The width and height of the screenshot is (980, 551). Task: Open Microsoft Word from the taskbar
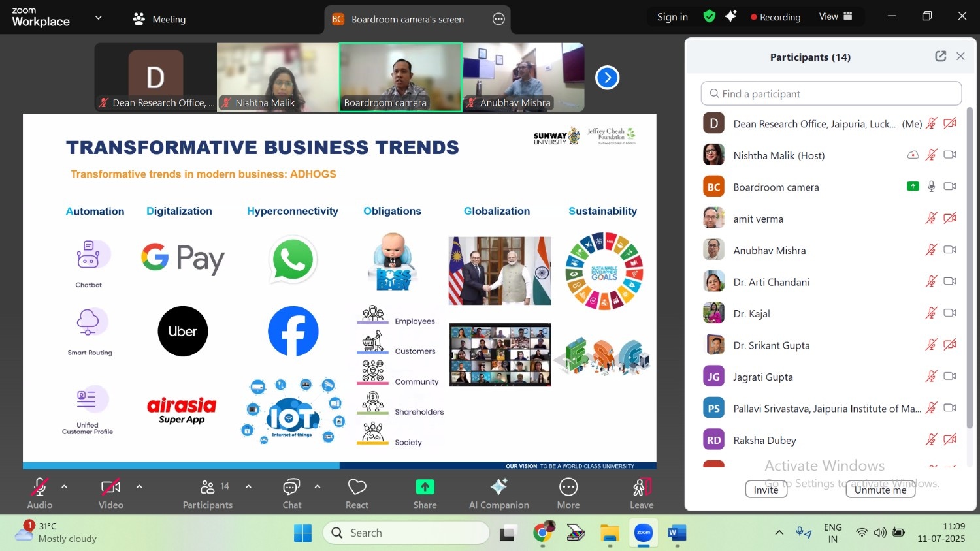[x=677, y=533]
